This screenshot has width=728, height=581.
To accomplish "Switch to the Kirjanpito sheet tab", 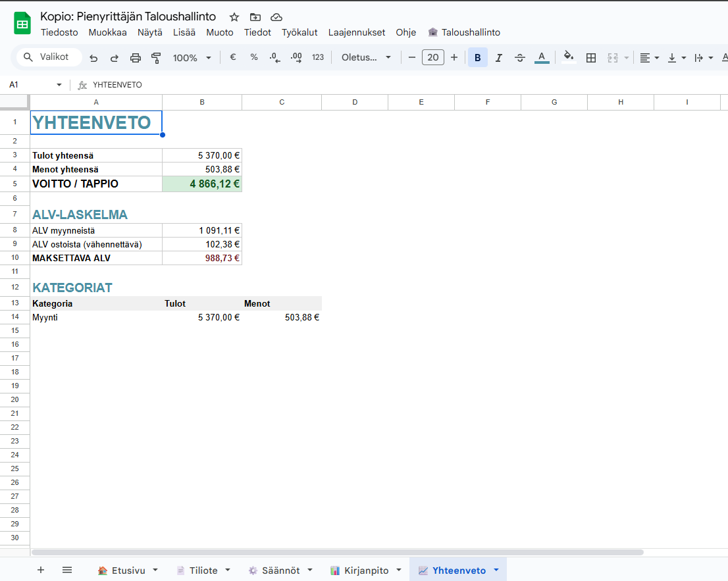I will click(360, 570).
